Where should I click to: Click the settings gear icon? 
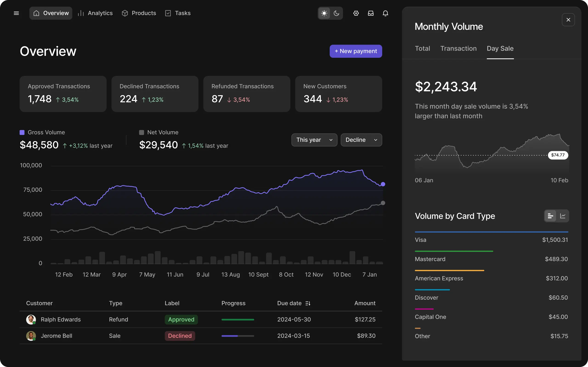click(x=356, y=13)
